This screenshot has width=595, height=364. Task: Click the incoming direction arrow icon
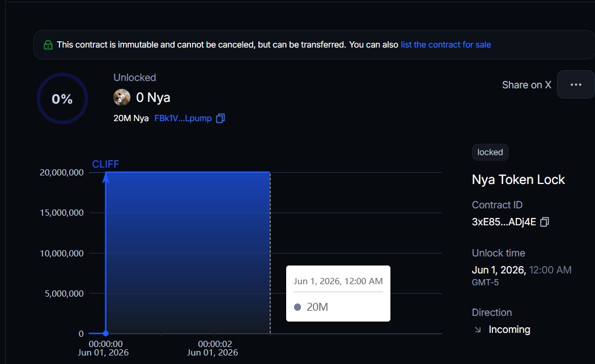click(x=477, y=329)
